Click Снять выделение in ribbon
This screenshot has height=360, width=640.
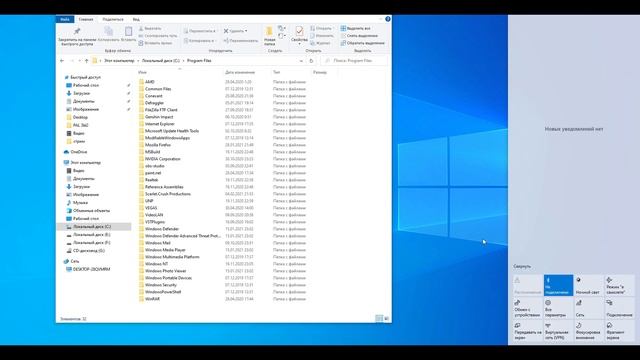[x=359, y=36]
